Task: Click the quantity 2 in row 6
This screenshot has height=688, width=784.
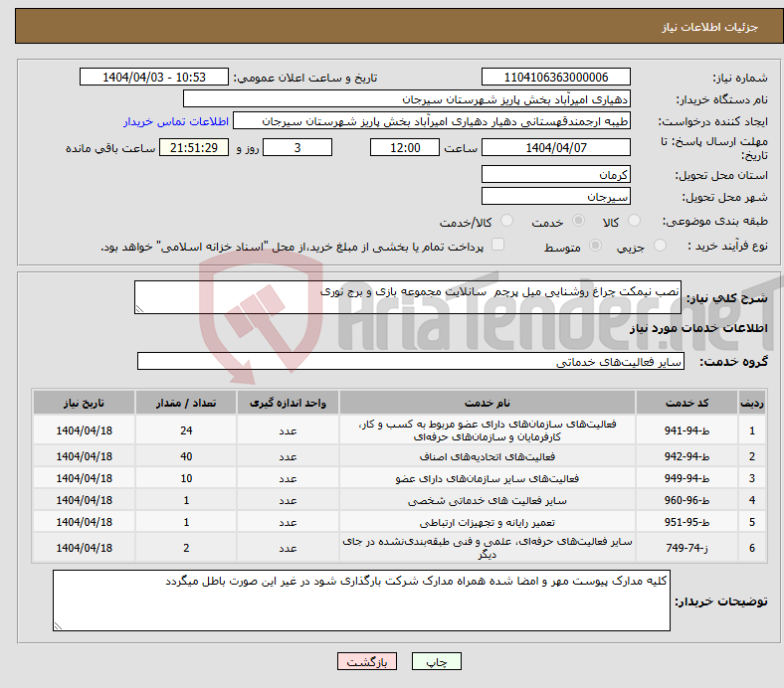Action: coord(186,548)
